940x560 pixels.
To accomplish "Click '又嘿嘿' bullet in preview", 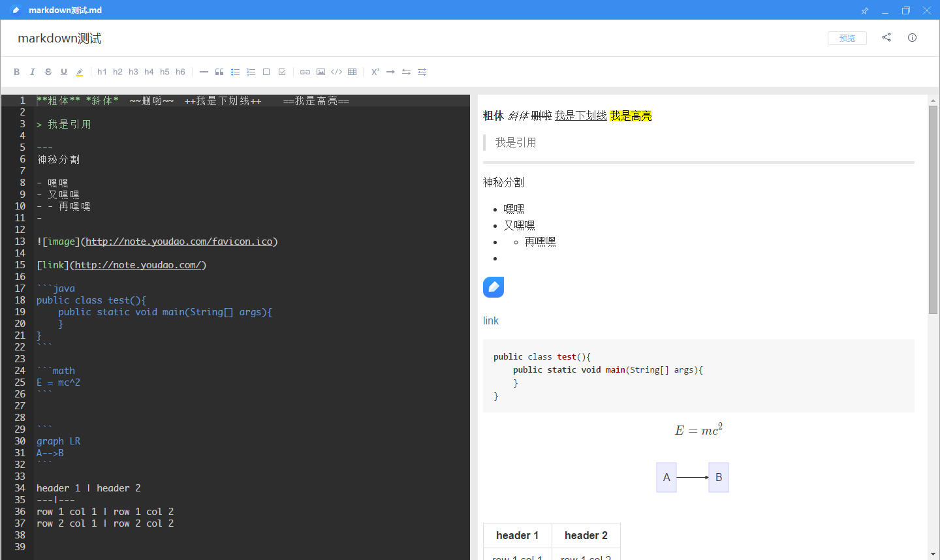I will click(520, 225).
